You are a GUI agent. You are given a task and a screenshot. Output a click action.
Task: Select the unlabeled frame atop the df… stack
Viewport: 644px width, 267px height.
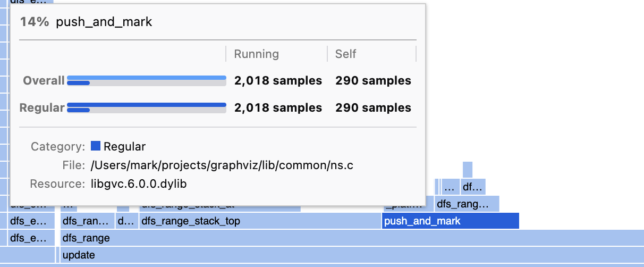pyautogui.click(x=468, y=170)
